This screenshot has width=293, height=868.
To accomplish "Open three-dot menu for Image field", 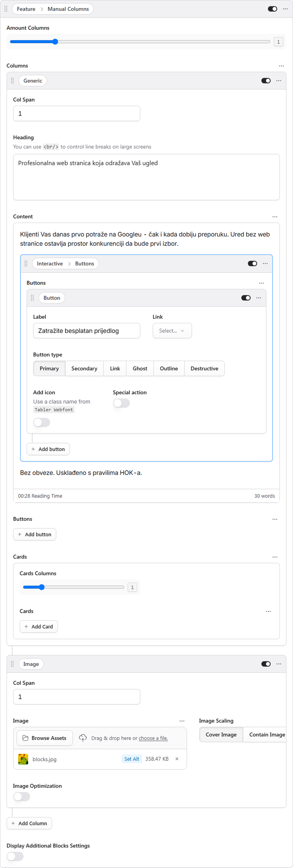I will click(182, 721).
